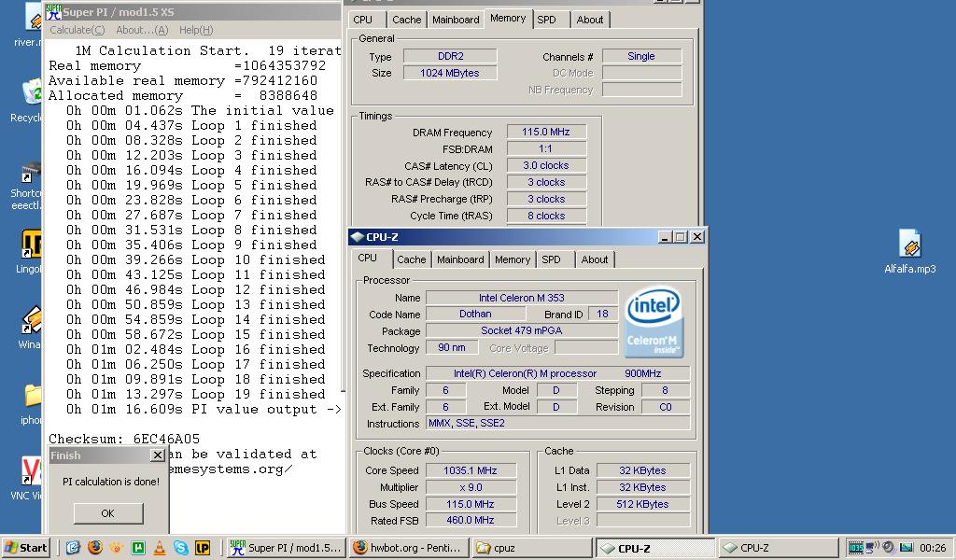The height and width of the screenshot is (560, 956).
Task: Select the eeectl shortcut desktop icon
Action: 27,186
